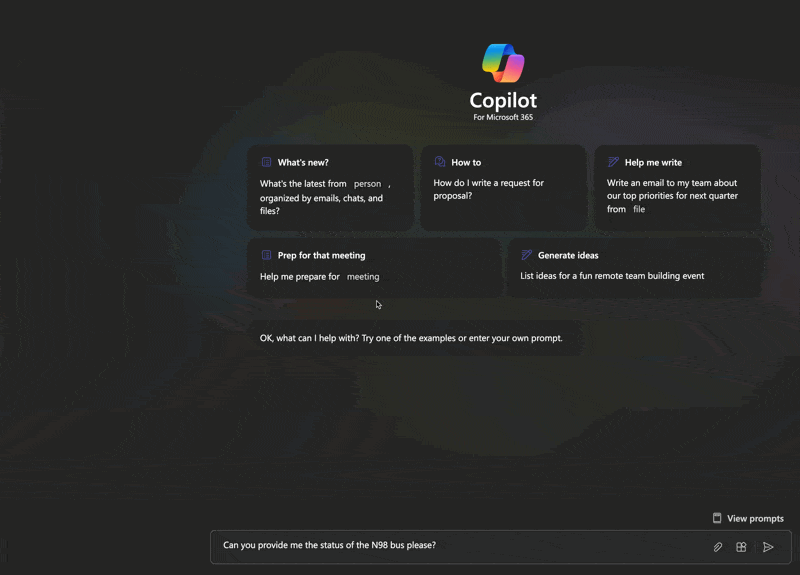Send the prompt with the arrow icon
The width and height of the screenshot is (800, 575).
tap(768, 547)
